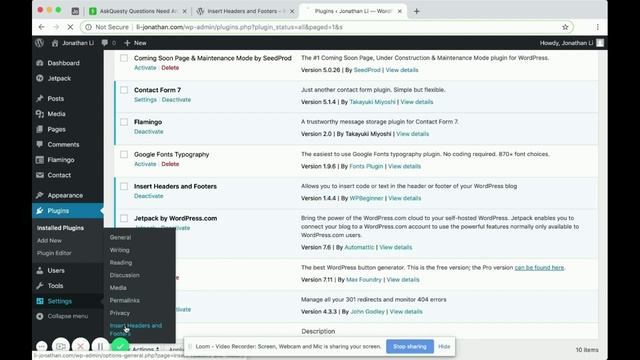Stop loading the page
The height and width of the screenshot is (360, 640).
(70, 27)
